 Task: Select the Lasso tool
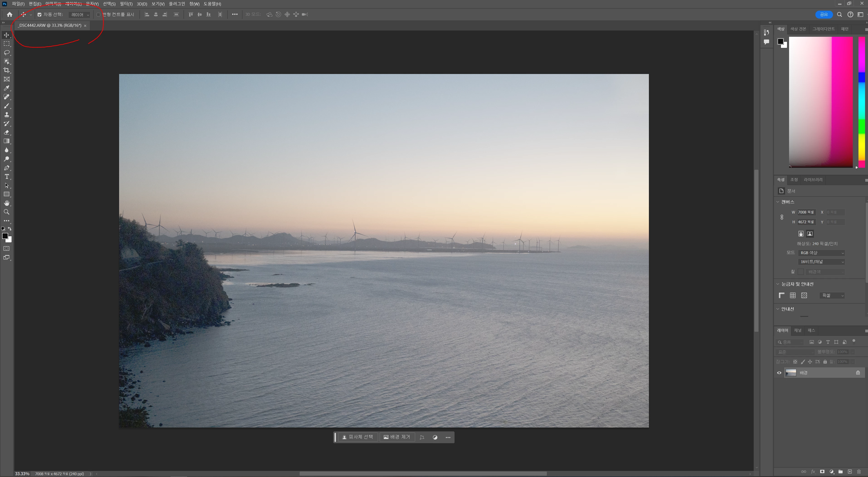point(6,53)
